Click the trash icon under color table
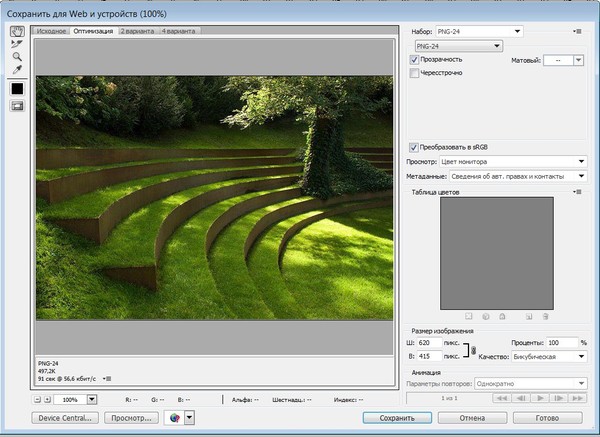Screen dimensions: 600x437 [x=547, y=316]
